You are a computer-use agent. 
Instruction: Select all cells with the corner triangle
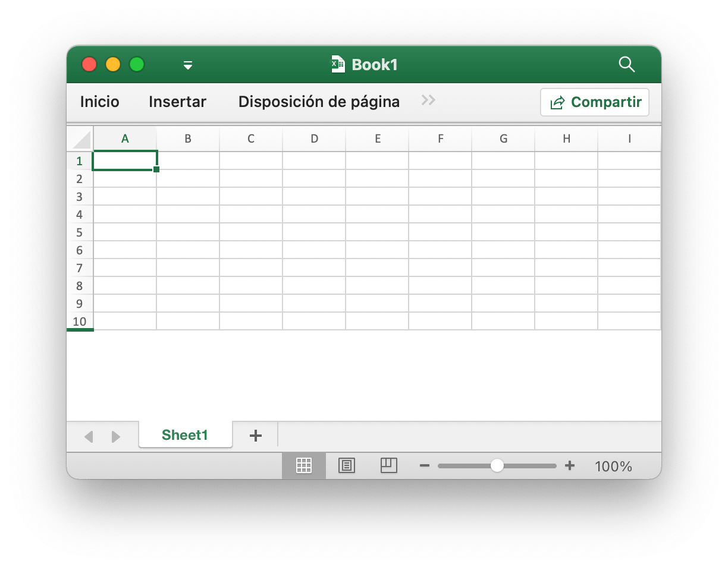tap(80, 138)
